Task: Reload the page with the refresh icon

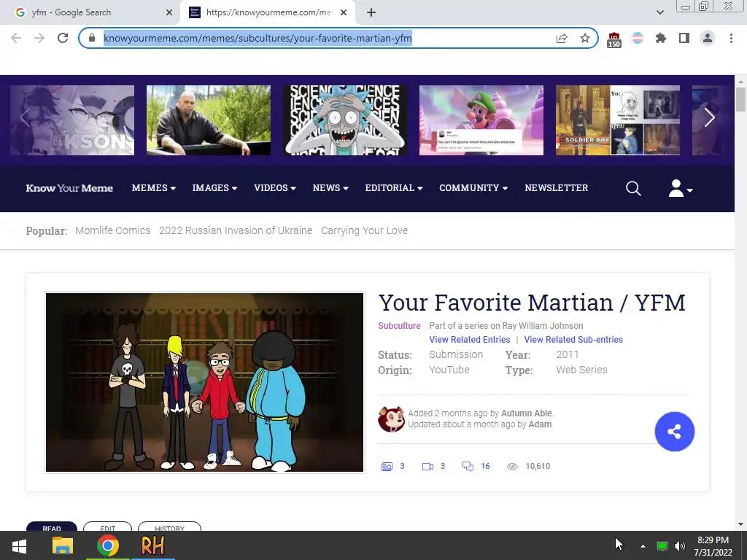Action: tap(63, 38)
